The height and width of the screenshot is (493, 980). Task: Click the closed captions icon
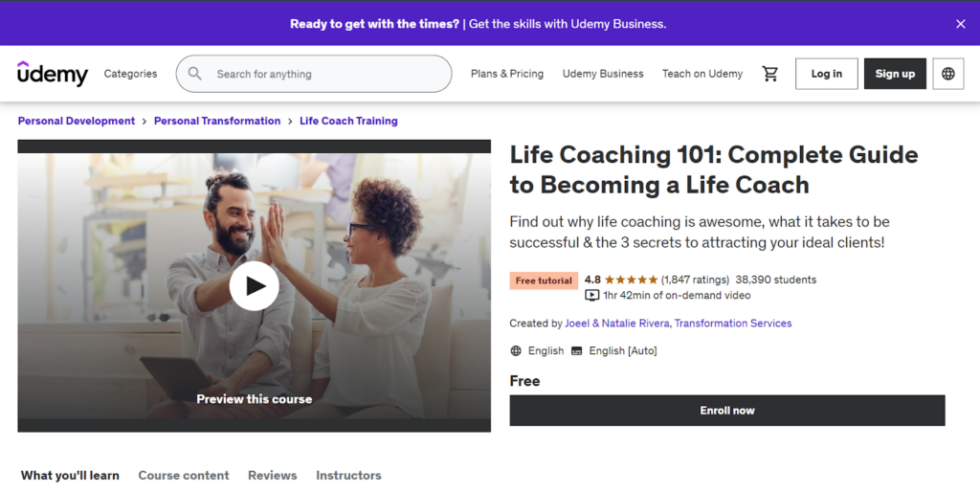coord(576,350)
